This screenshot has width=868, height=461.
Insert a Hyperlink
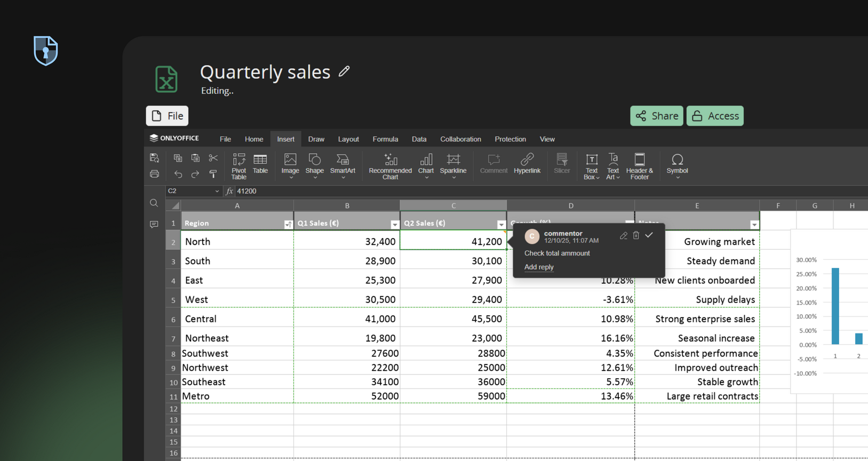coord(527,164)
